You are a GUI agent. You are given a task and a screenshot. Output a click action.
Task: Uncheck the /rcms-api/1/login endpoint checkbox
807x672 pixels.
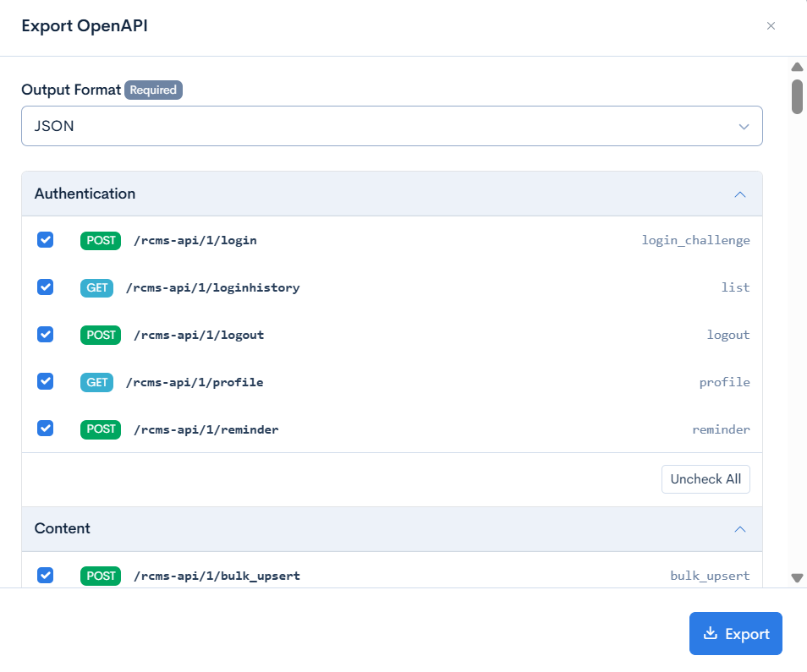click(46, 240)
